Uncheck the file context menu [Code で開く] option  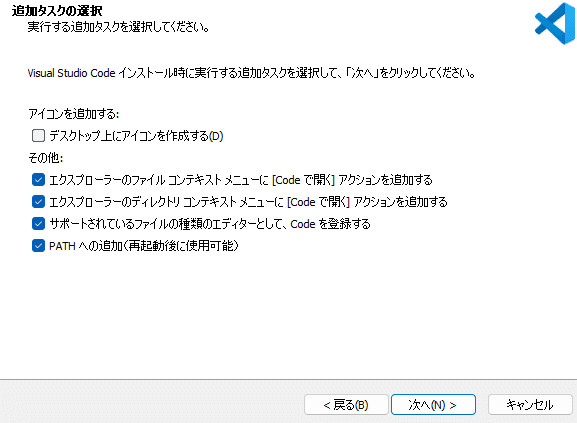38,180
